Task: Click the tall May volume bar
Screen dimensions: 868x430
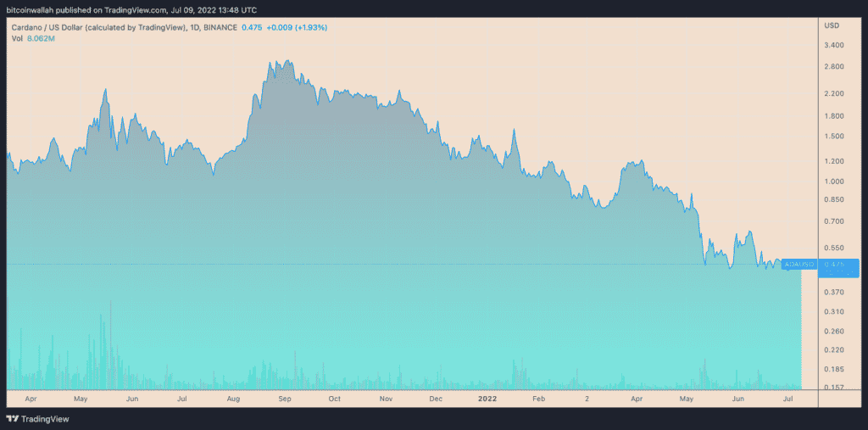Action: click(x=111, y=343)
